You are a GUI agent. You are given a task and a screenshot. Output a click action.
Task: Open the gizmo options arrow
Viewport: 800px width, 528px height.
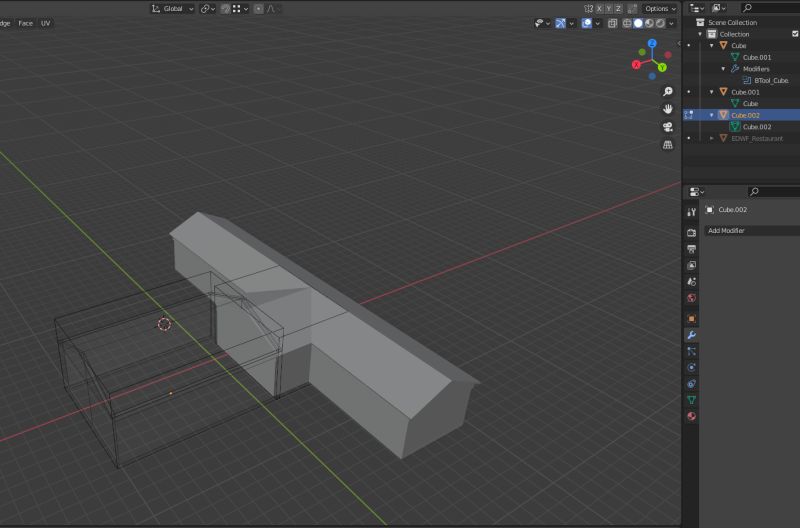pos(571,23)
